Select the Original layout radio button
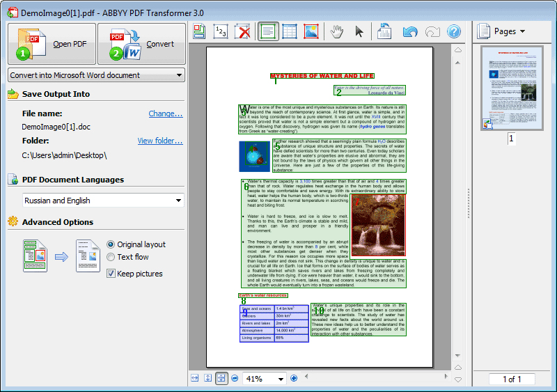This screenshot has height=392, width=557. 111,244
